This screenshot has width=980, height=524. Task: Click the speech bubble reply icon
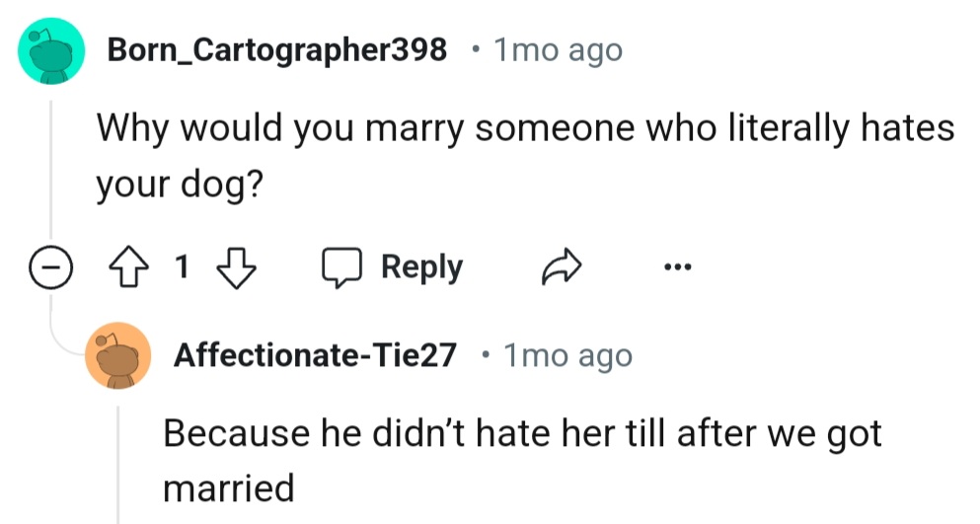click(x=339, y=266)
